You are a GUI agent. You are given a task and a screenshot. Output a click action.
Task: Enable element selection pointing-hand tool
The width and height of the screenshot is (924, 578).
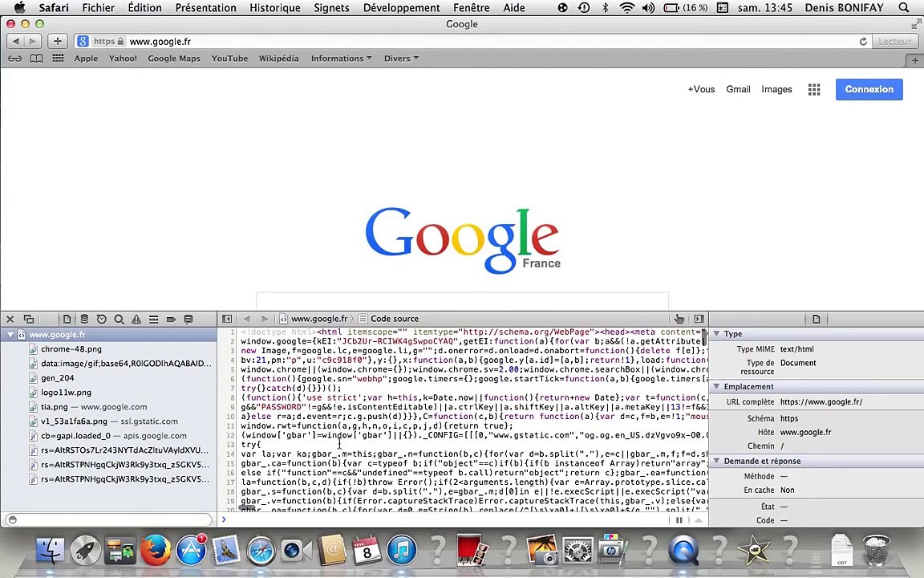pos(679,319)
